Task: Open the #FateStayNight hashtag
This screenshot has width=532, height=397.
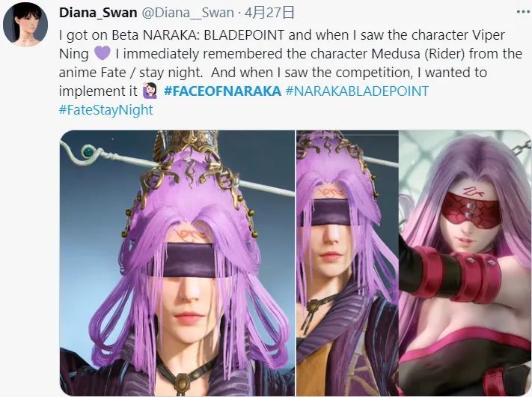Action: (106, 110)
